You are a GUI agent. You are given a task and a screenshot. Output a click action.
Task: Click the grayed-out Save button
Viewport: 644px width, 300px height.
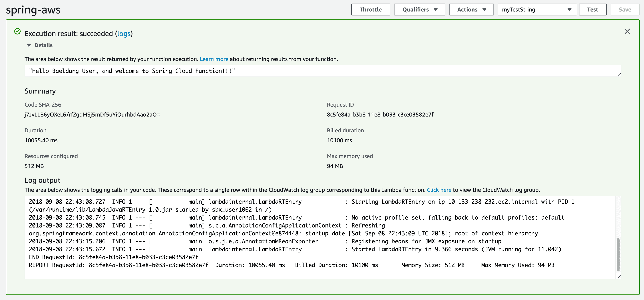tap(625, 10)
